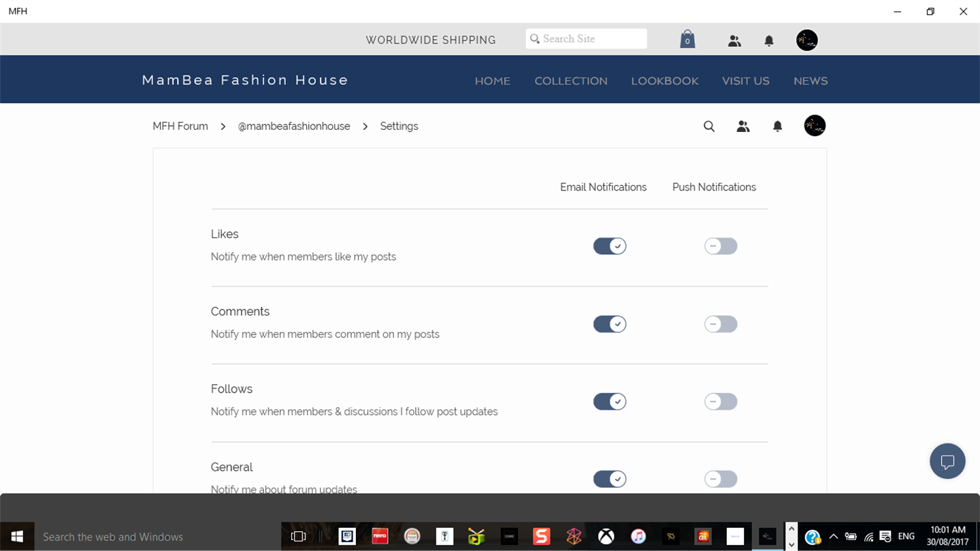The height and width of the screenshot is (551, 980).
Task: Open iTunes from the taskbar
Action: [638, 536]
